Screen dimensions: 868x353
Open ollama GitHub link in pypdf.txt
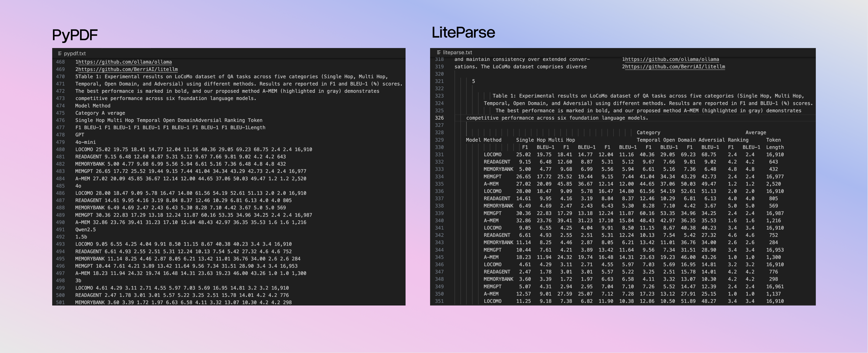[125, 62]
